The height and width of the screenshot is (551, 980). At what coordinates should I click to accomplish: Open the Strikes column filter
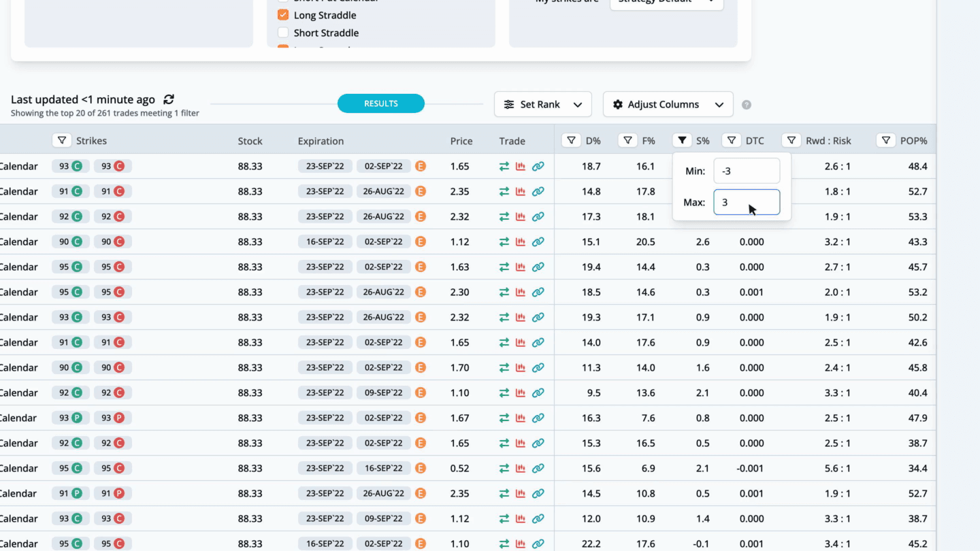click(x=62, y=140)
